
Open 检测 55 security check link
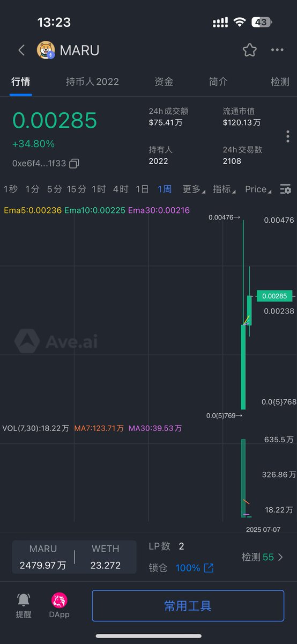pos(263,557)
